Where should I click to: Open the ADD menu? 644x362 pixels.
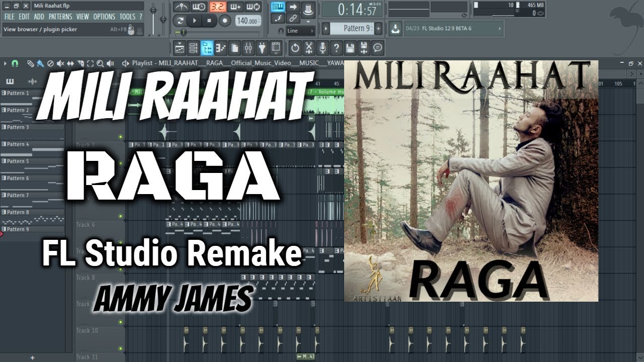39,17
